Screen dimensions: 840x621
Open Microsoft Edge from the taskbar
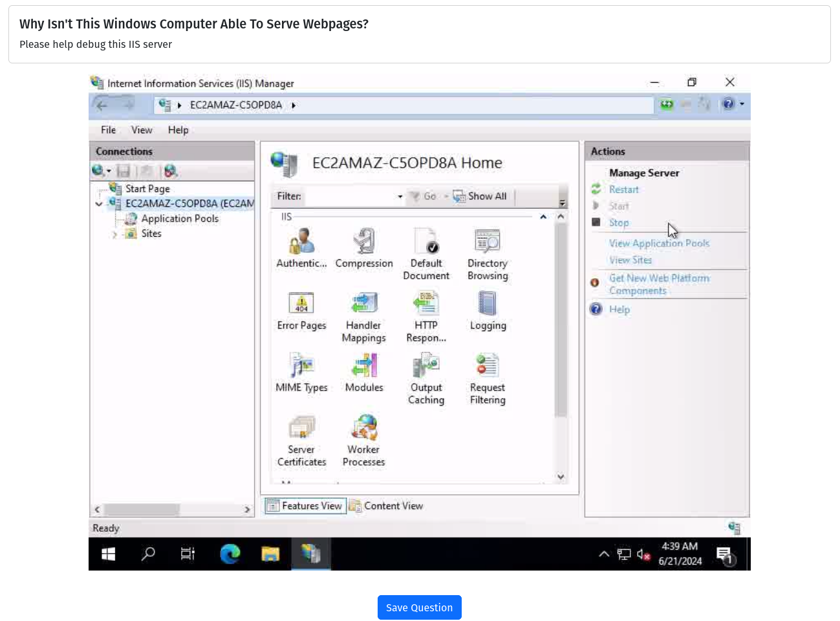click(230, 554)
